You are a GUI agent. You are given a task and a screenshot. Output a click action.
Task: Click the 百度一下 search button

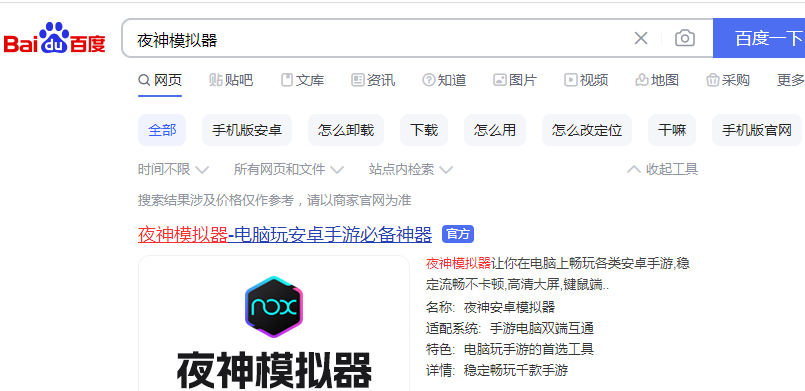759,38
